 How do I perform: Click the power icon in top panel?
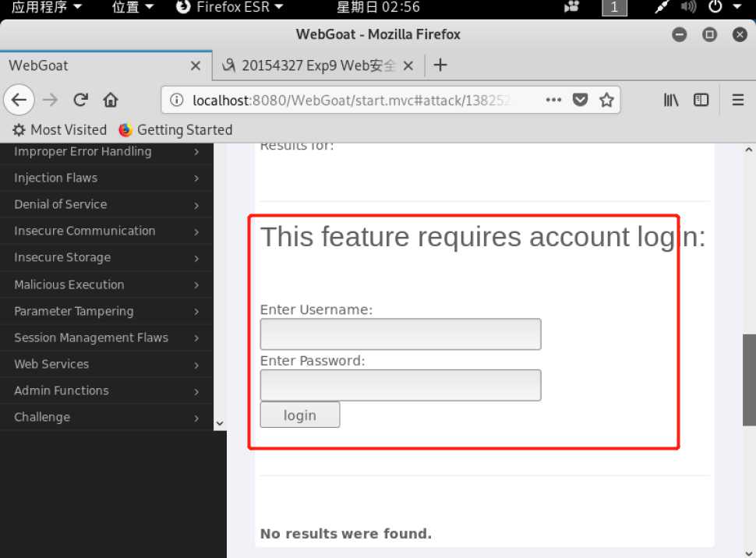click(715, 7)
